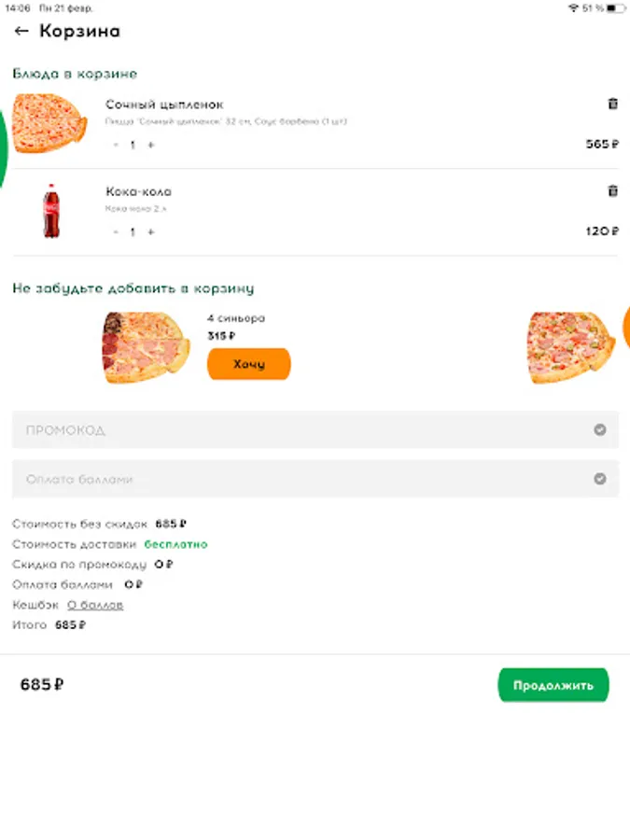Tap the Кока-кола bottle thumbnail

(50, 211)
